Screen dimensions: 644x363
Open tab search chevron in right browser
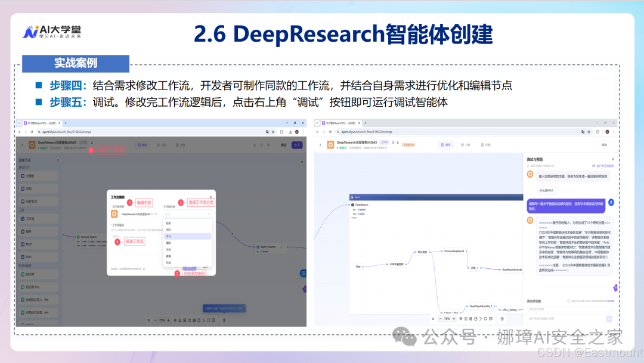(317, 123)
